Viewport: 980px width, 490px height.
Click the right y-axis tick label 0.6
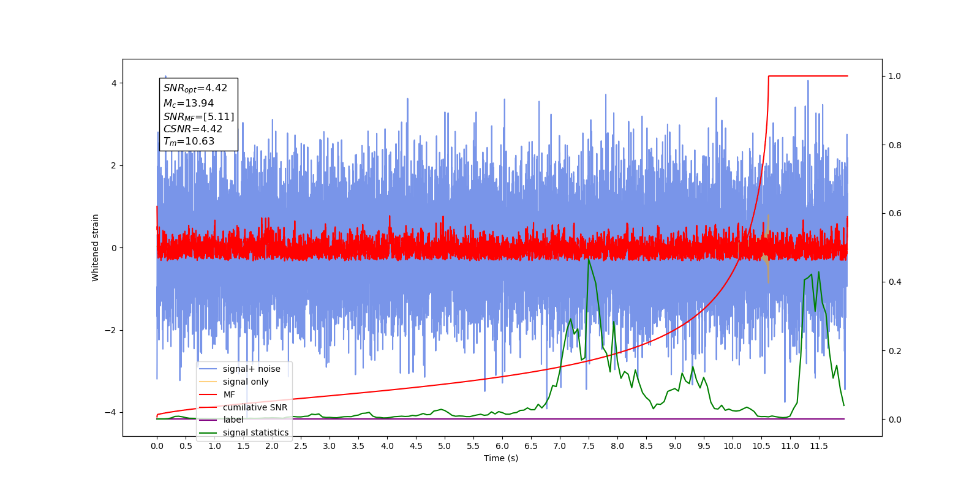point(895,214)
